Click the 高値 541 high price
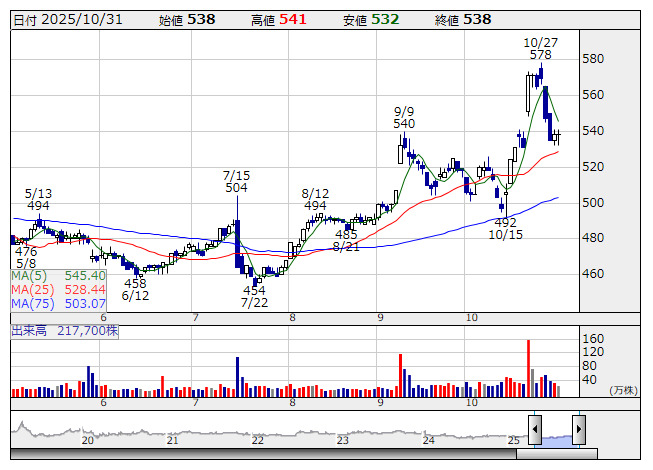This screenshot has height=470, width=653. 279,20
